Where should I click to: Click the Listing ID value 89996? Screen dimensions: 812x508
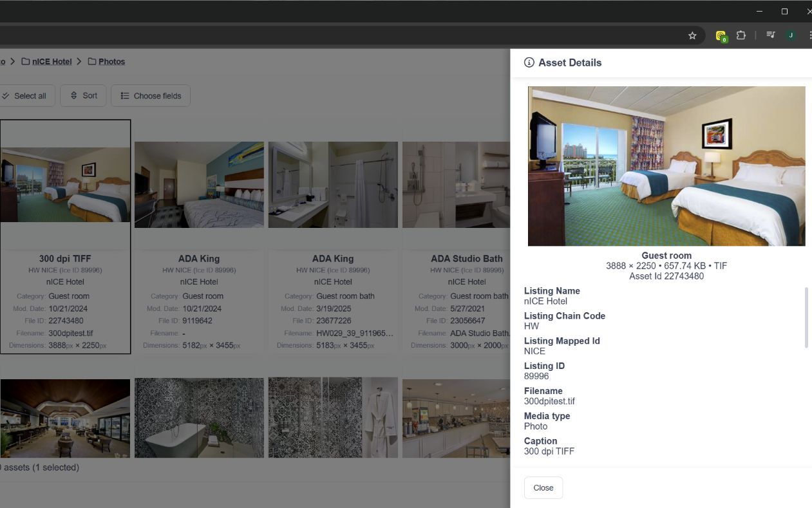pos(536,377)
